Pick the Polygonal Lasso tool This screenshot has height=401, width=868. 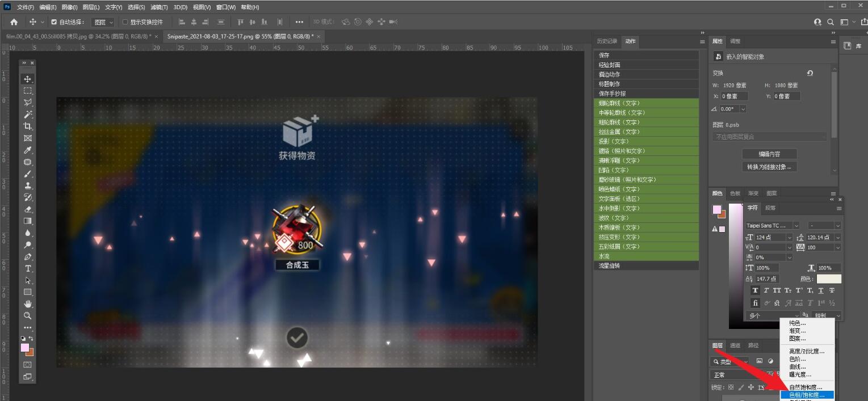point(28,103)
